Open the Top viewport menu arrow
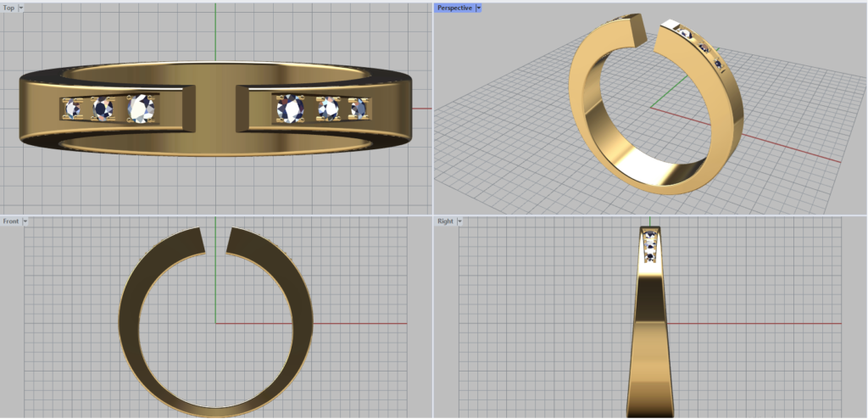Viewport: 868px width, 419px height. tap(21, 8)
